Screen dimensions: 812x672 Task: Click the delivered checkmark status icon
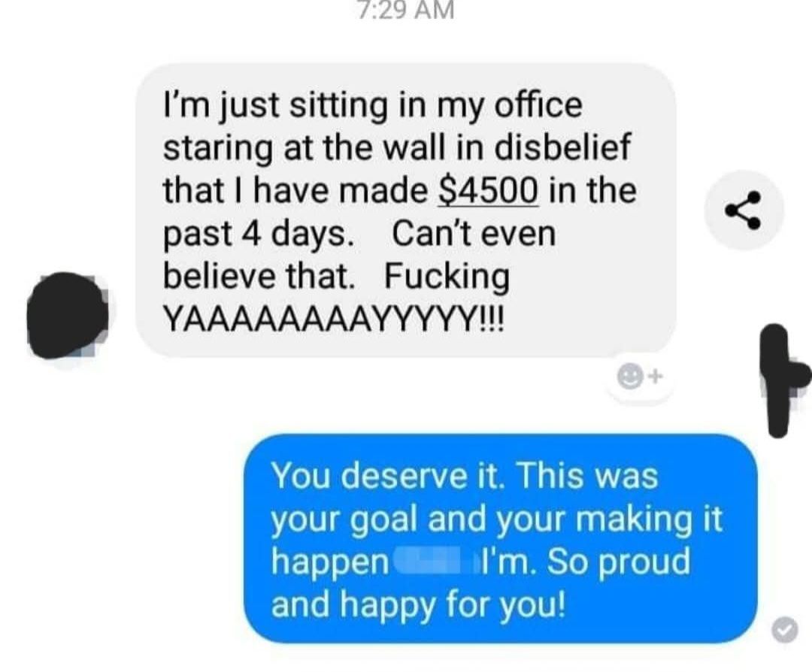coord(784,630)
